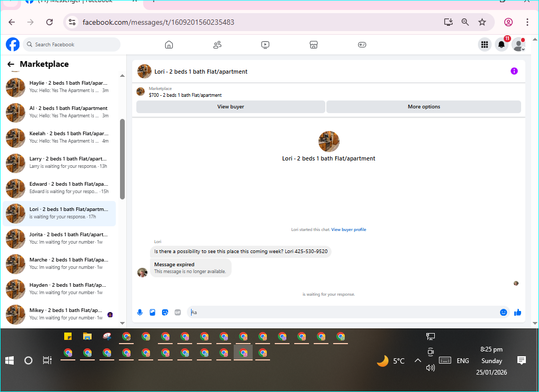Open the emoji picker smiley icon

[503, 313]
